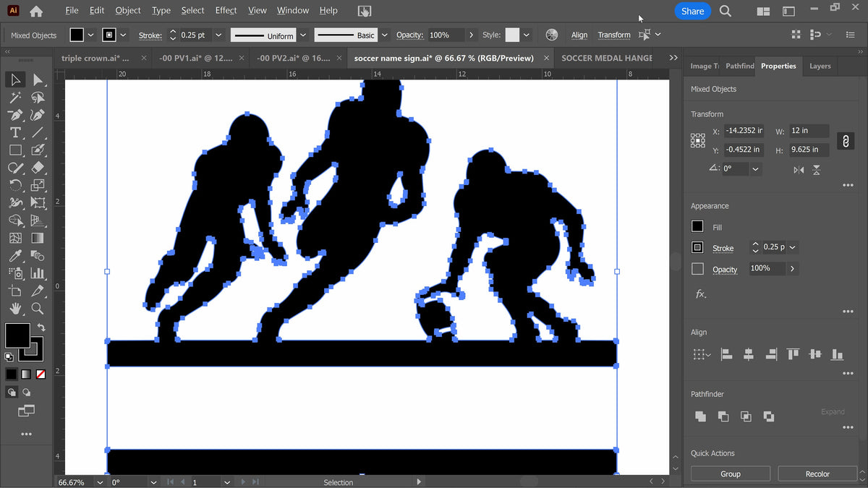The width and height of the screenshot is (868, 488).
Task: Switch to the Pathfinder panel tab
Action: (739, 66)
